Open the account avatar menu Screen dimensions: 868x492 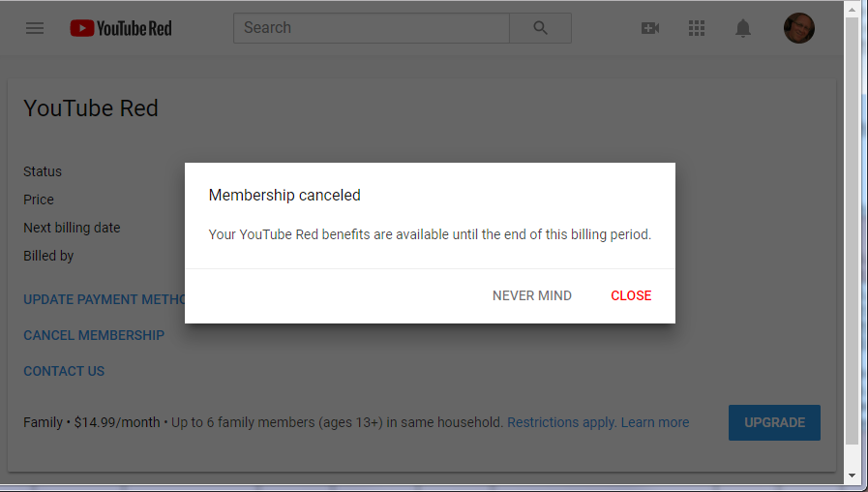coord(798,28)
